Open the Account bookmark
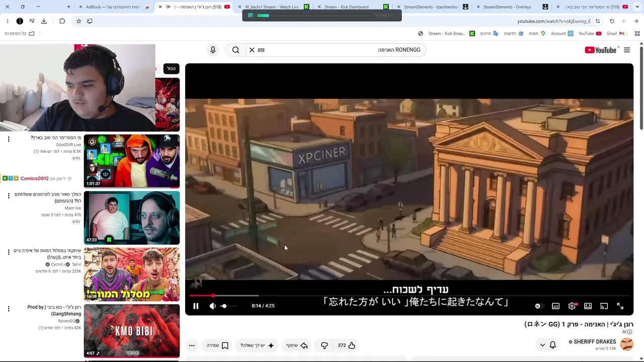Image resolution: width=644 pixels, height=362 pixels. click(562, 34)
